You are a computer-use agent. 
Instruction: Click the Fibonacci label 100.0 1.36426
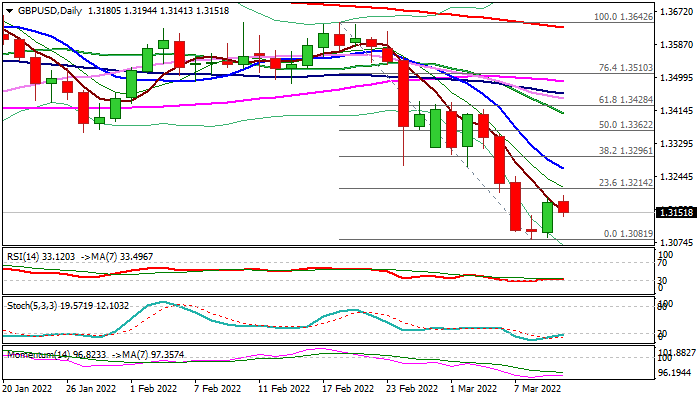click(623, 17)
